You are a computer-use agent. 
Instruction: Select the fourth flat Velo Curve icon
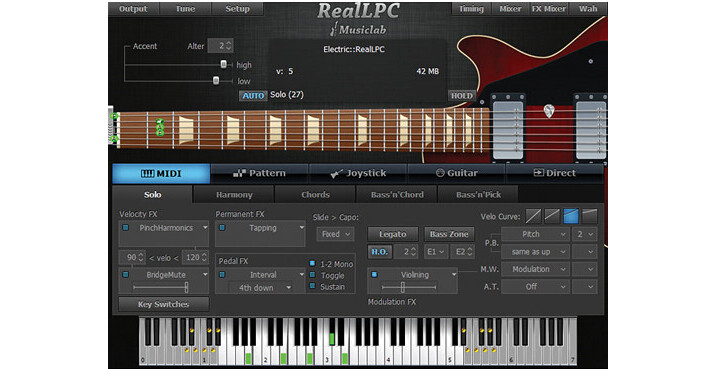click(589, 217)
